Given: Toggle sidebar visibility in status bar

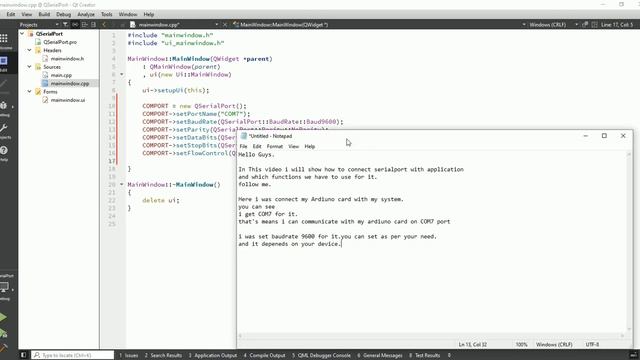Looking at the screenshot, I should point(23,355).
